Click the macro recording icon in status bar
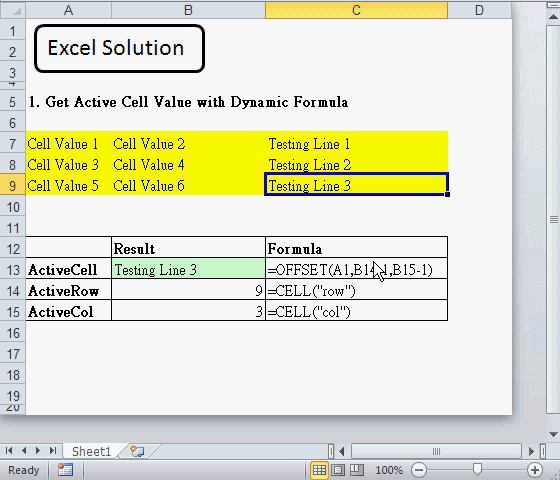The height and width of the screenshot is (480, 560). click(x=65, y=470)
